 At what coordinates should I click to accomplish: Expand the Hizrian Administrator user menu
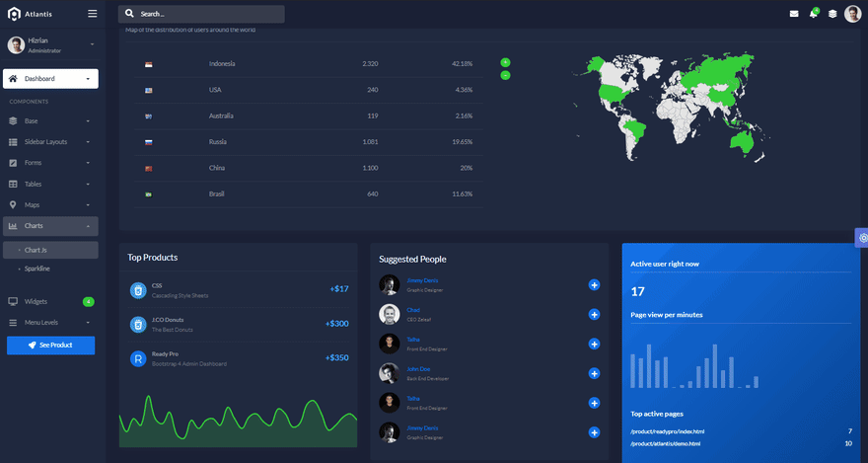click(x=51, y=44)
